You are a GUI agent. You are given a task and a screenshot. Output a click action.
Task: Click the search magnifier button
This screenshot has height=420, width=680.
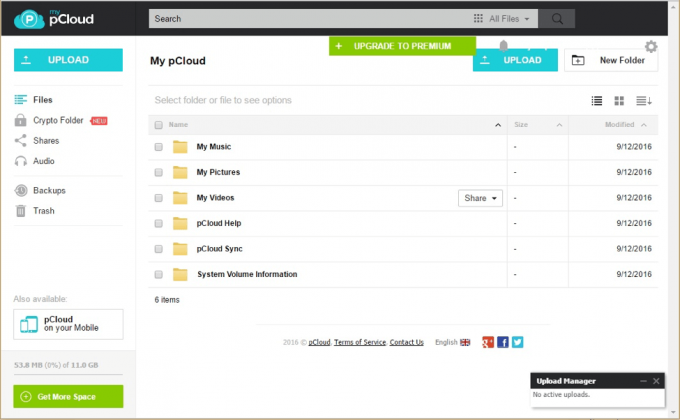[557, 19]
